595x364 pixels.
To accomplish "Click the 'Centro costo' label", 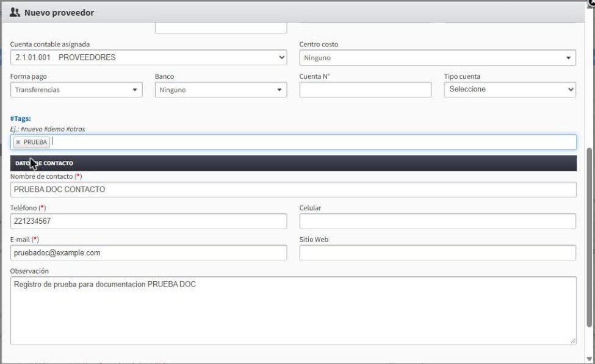I will [x=319, y=45].
